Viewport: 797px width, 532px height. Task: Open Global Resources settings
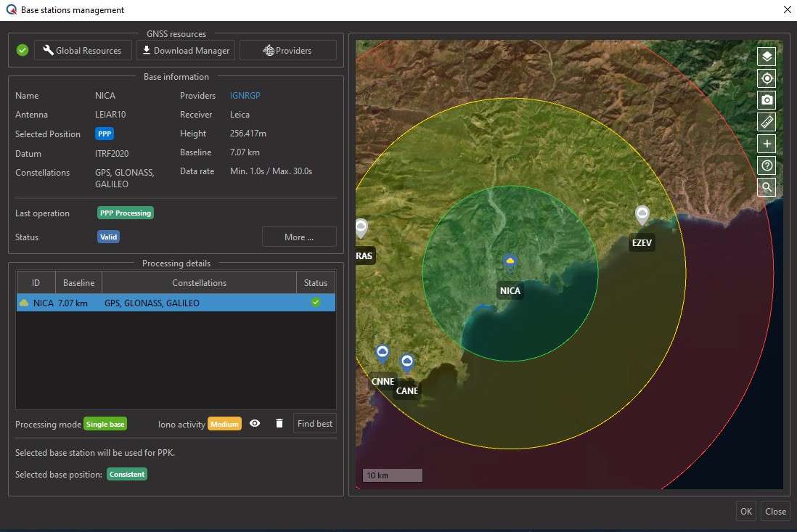(x=83, y=50)
